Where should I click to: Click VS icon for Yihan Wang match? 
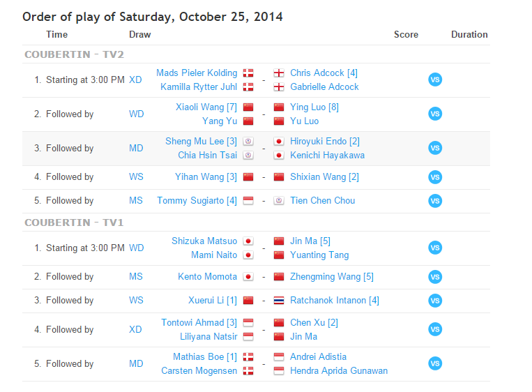pos(435,177)
